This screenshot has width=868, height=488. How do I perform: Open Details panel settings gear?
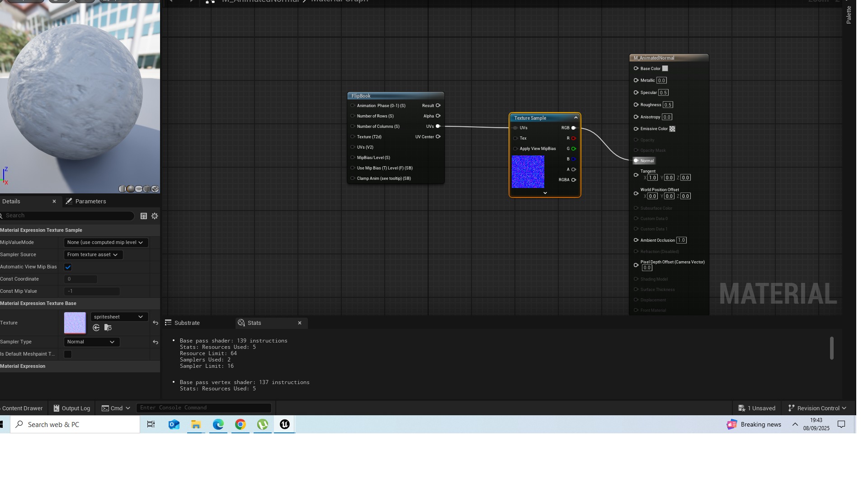pyautogui.click(x=155, y=216)
